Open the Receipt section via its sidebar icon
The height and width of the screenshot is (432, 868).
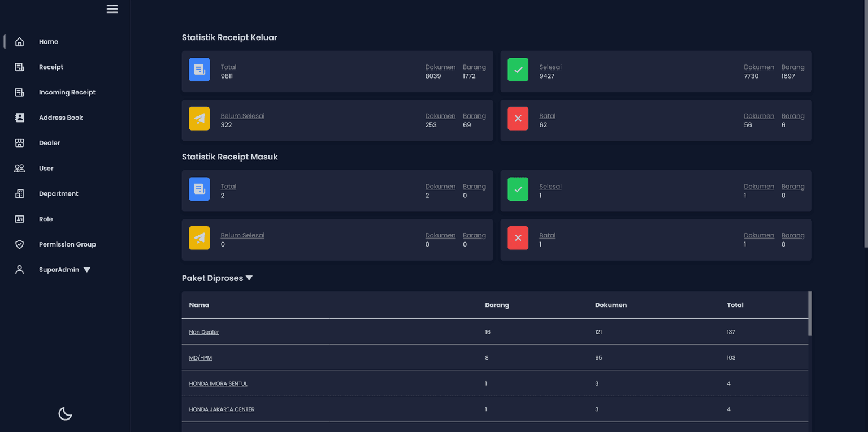pyautogui.click(x=19, y=67)
